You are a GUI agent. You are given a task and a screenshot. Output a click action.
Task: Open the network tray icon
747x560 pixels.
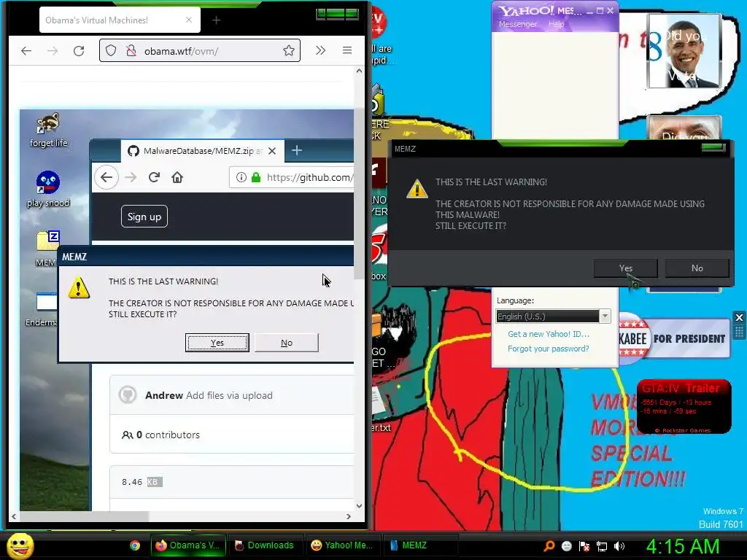602,546
